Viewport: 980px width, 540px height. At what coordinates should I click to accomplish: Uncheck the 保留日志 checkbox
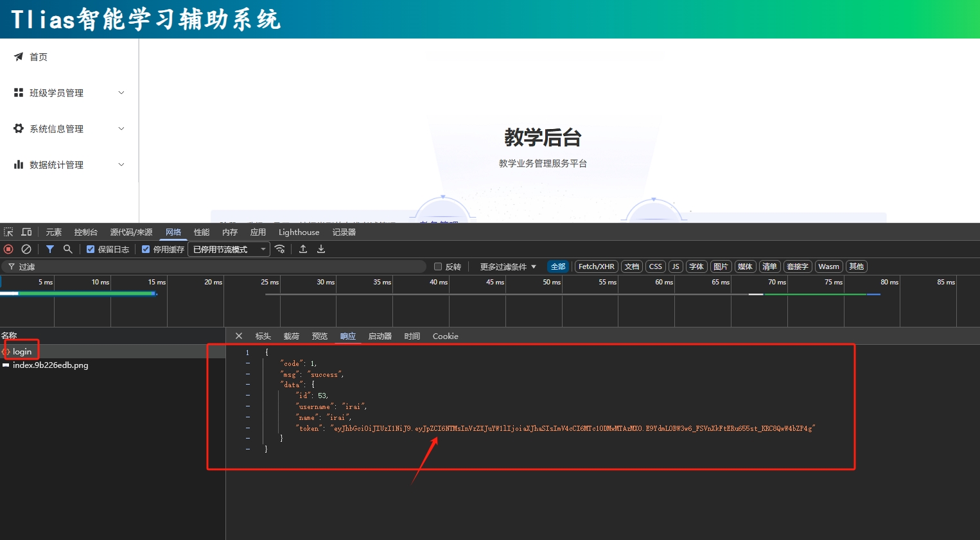click(90, 249)
